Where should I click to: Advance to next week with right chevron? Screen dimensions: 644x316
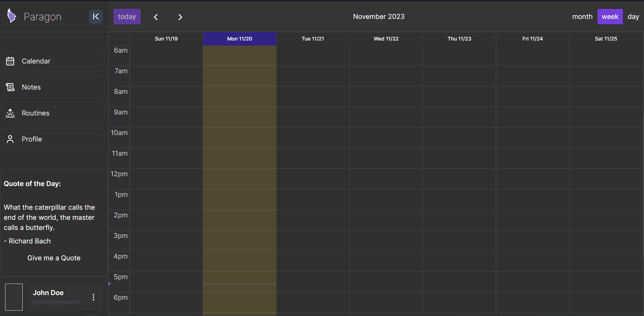[x=180, y=17]
